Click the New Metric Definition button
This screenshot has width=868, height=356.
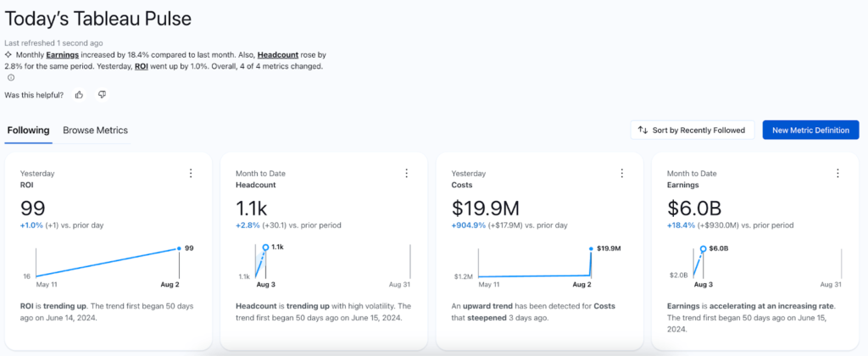tap(810, 130)
